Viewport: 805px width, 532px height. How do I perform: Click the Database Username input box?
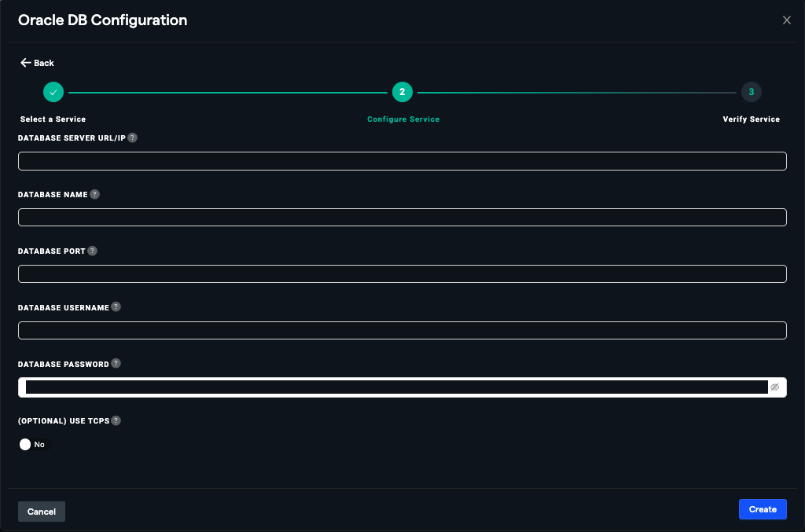pos(402,331)
